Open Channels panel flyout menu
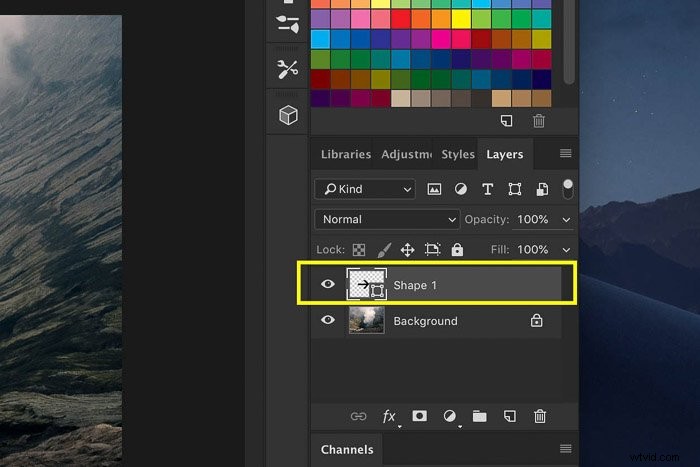This screenshot has width=700, height=467. point(565,449)
